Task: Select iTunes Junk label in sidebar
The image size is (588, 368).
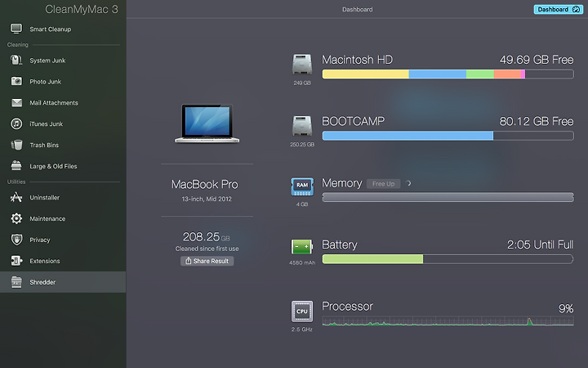Action: click(x=46, y=124)
